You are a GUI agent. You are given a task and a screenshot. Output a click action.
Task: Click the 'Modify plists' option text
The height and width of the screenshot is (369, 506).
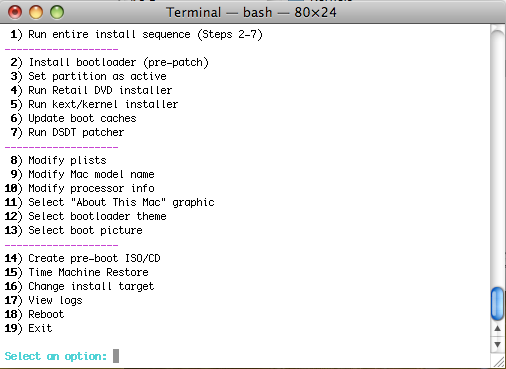coord(67,160)
